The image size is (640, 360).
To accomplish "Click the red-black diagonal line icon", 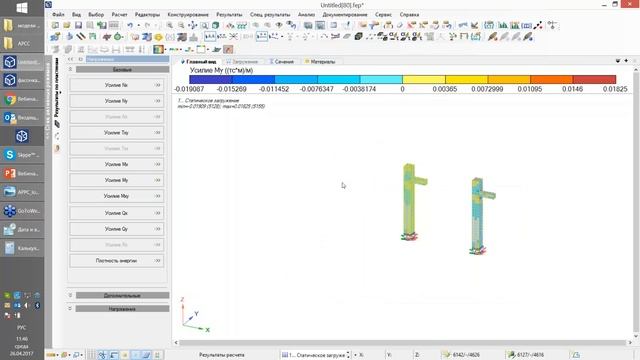I will (x=539, y=25).
